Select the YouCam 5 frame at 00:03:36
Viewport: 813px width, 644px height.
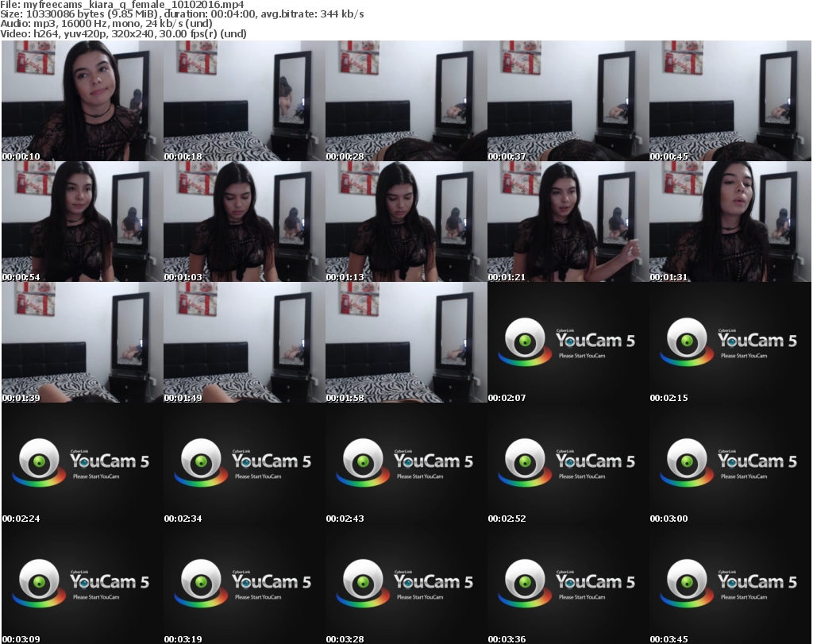click(568, 584)
